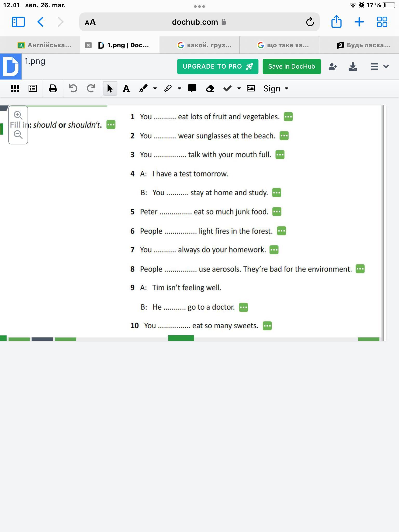Open the field next to 'Fill in: should or shouldn't'
This screenshot has height=532, width=399.
tap(111, 125)
